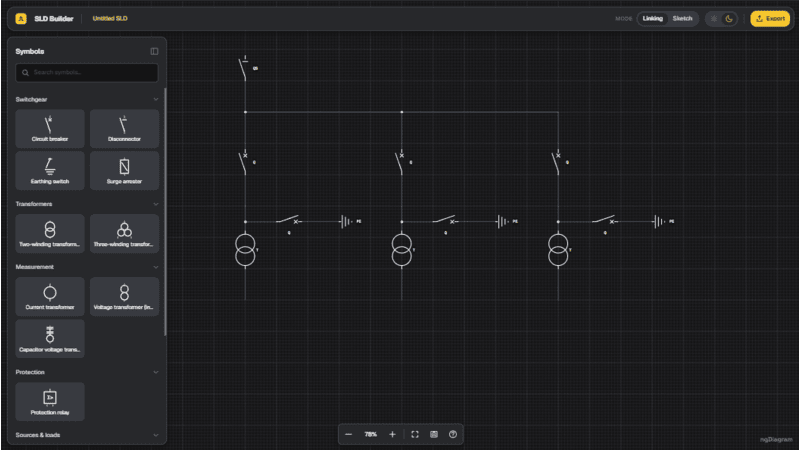This screenshot has width=800, height=450.
Task: Click the top disconnector on the canvas
Action: pos(245,69)
